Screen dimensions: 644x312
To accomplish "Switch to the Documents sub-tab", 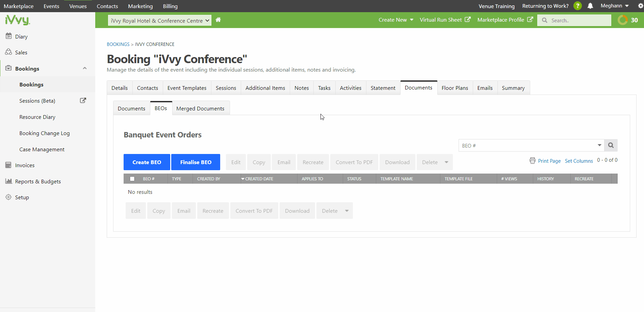I will (131, 108).
